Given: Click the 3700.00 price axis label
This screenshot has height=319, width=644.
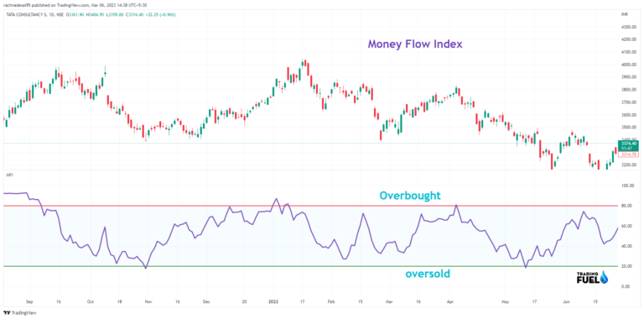Looking at the screenshot, I should point(629,102).
